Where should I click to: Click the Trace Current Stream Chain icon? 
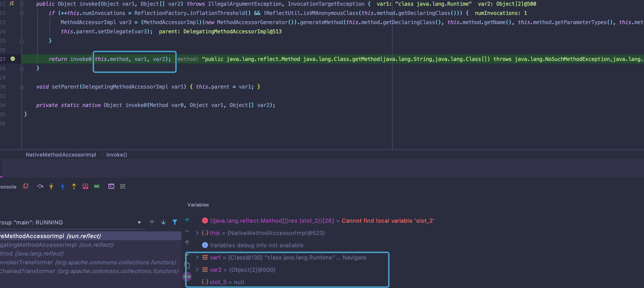[122, 187]
